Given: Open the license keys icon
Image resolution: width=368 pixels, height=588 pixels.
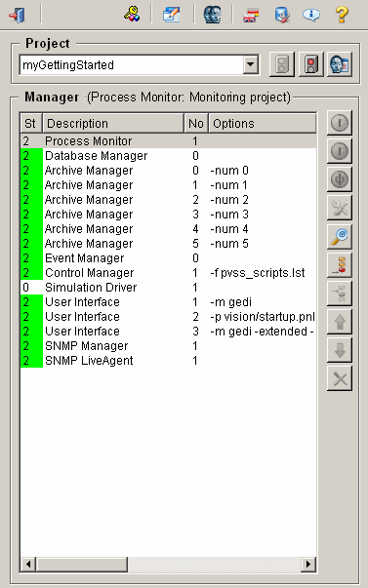Looking at the screenshot, I should point(132,15).
